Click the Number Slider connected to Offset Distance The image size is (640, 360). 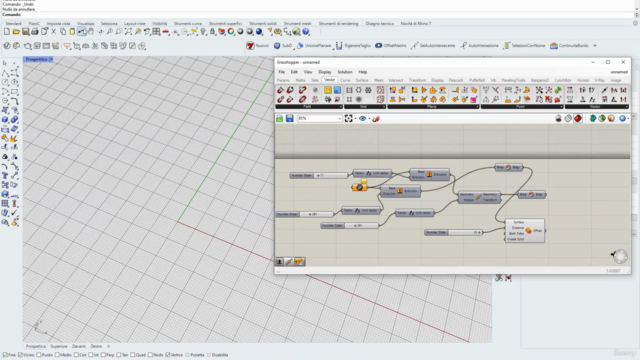pyautogui.click(x=453, y=232)
